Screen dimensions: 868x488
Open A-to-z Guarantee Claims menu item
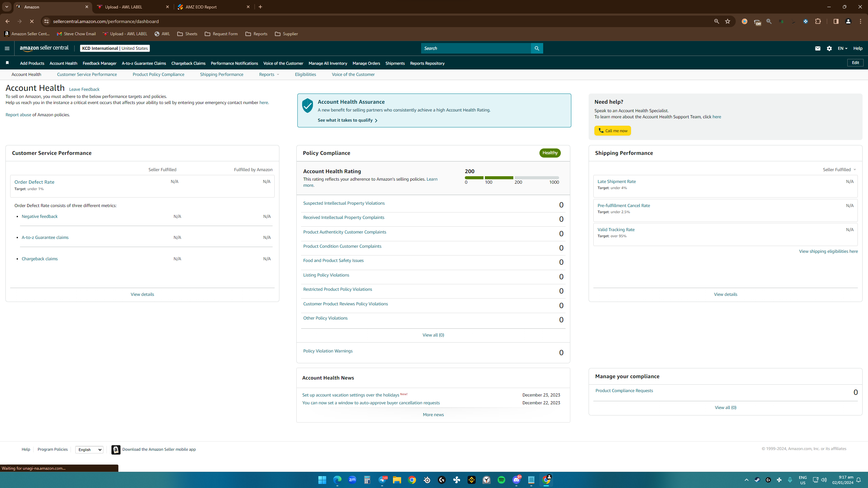pyautogui.click(x=144, y=63)
